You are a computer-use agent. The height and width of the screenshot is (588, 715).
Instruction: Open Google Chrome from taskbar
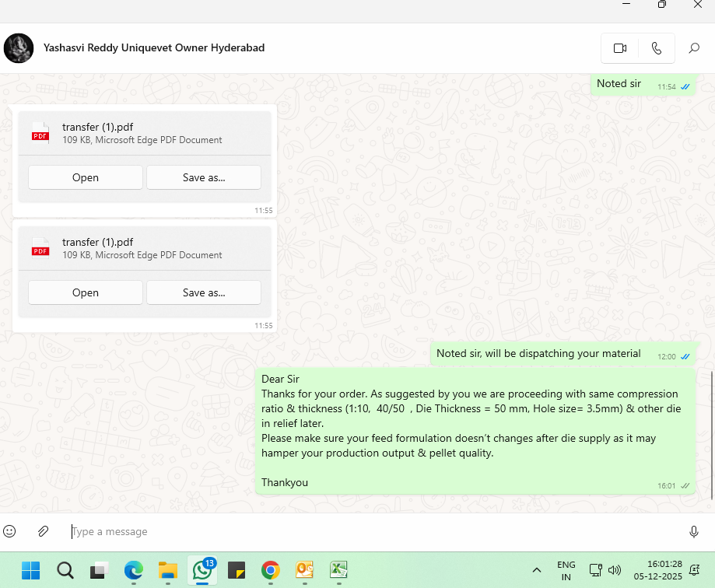[270, 570]
